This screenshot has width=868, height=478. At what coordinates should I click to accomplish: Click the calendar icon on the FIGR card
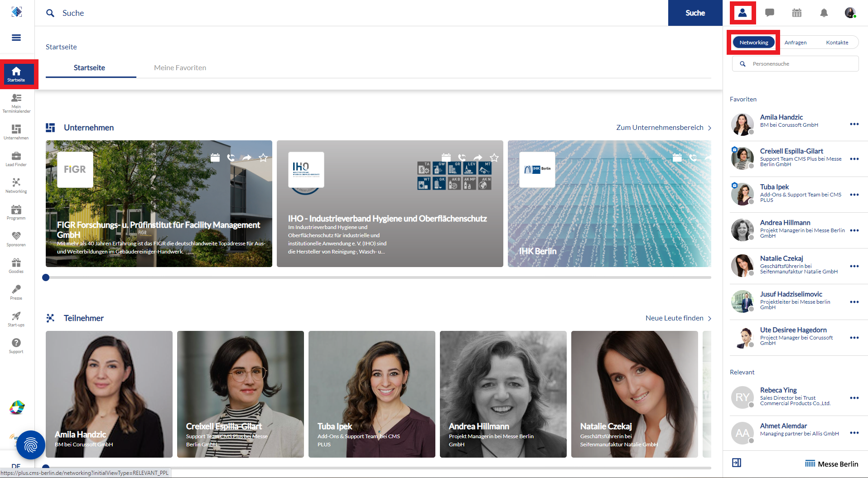coord(215,158)
